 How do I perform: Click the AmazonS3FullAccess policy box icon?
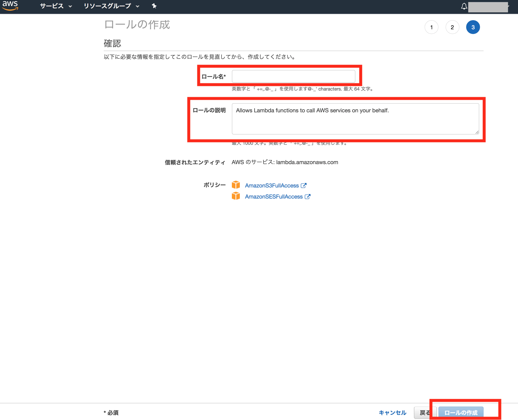[236, 185]
